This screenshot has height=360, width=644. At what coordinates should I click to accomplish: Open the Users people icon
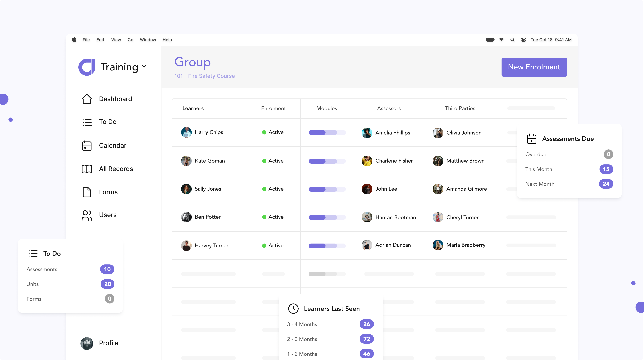pos(87,215)
